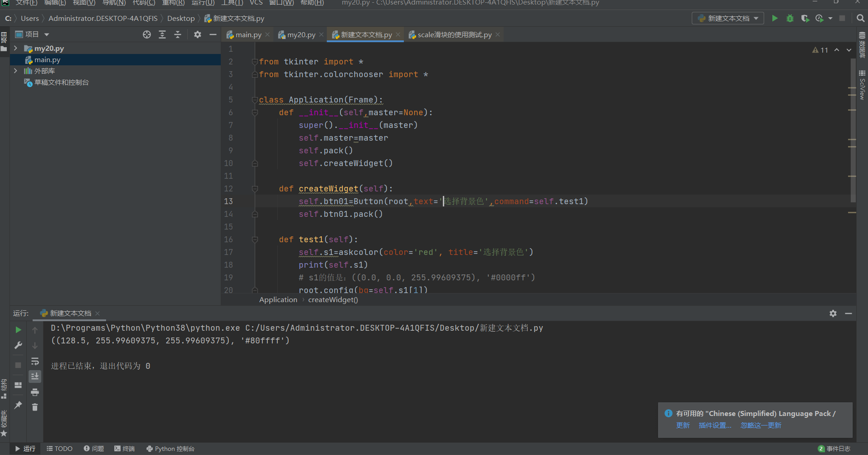Rerun program in the Run panel
This screenshot has height=455, width=868.
point(18,330)
